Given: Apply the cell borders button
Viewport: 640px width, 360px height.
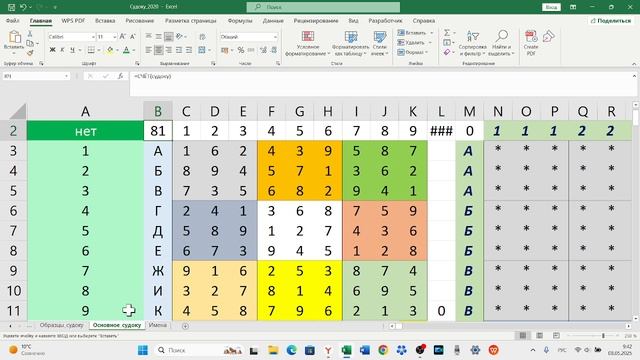Looking at the screenshot, I should pyautogui.click(x=91, y=50).
